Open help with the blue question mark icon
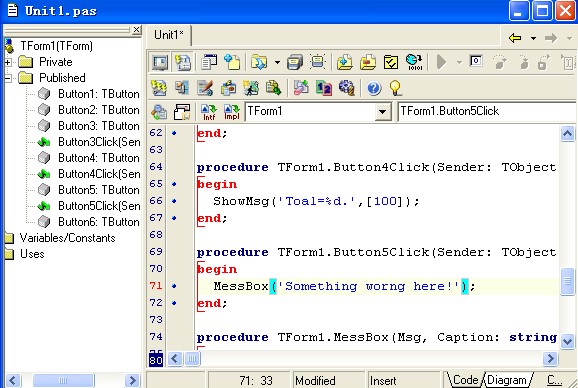 [374, 88]
